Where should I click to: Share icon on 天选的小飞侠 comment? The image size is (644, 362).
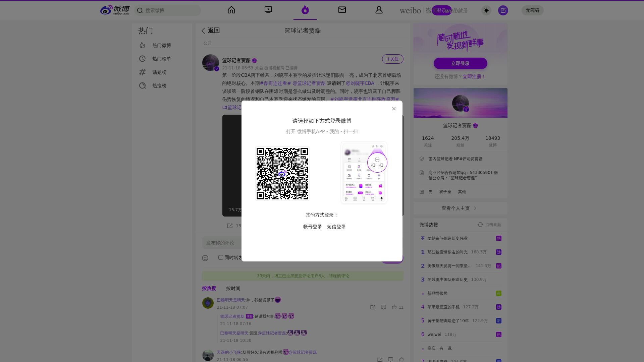point(380,359)
